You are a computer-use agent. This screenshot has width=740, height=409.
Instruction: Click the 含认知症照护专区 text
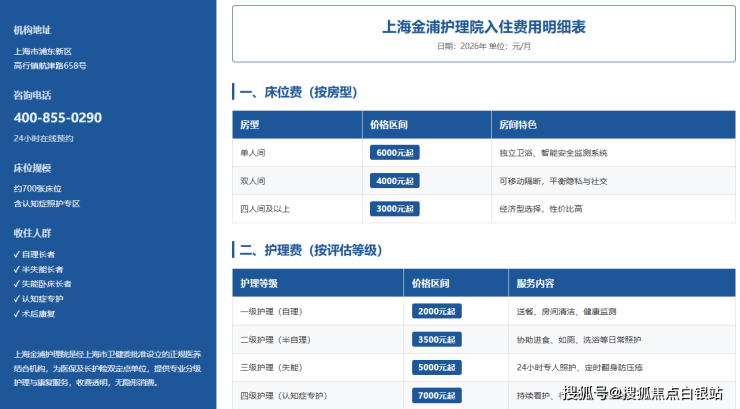point(47,203)
